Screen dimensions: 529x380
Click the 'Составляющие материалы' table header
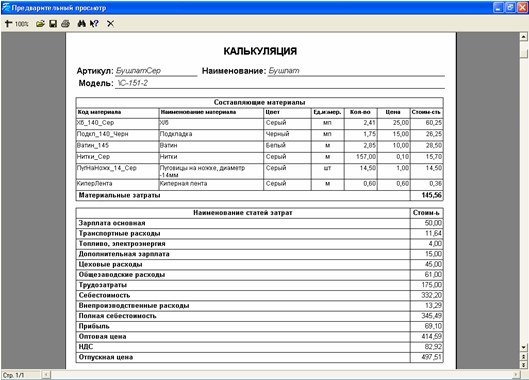coord(259,102)
